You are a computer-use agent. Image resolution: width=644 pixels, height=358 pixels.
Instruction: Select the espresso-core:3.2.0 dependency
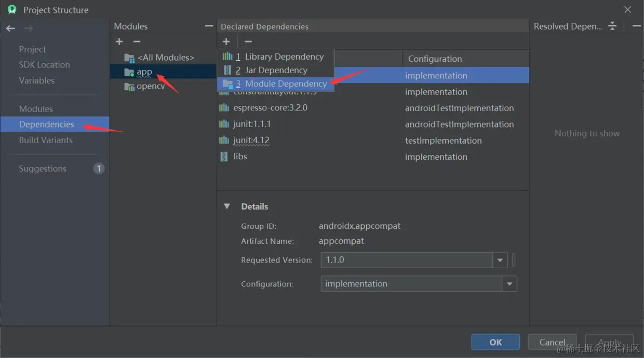point(270,108)
